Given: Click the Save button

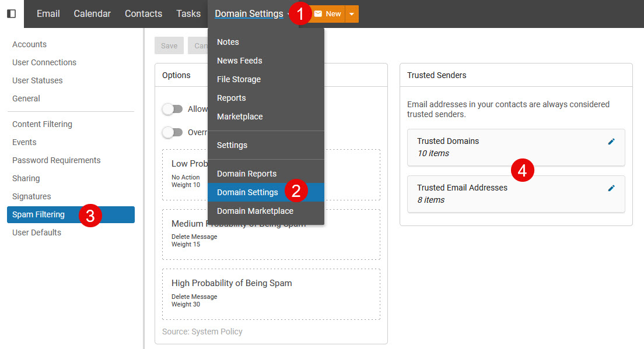Looking at the screenshot, I should point(169,45).
